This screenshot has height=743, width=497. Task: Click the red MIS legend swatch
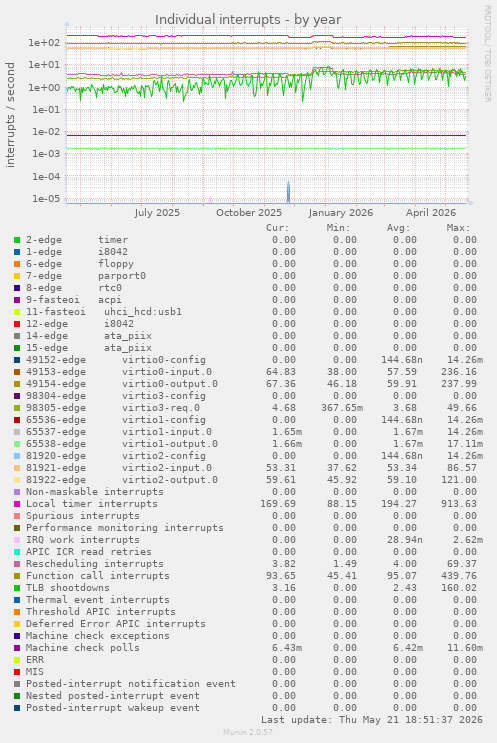click(17, 672)
